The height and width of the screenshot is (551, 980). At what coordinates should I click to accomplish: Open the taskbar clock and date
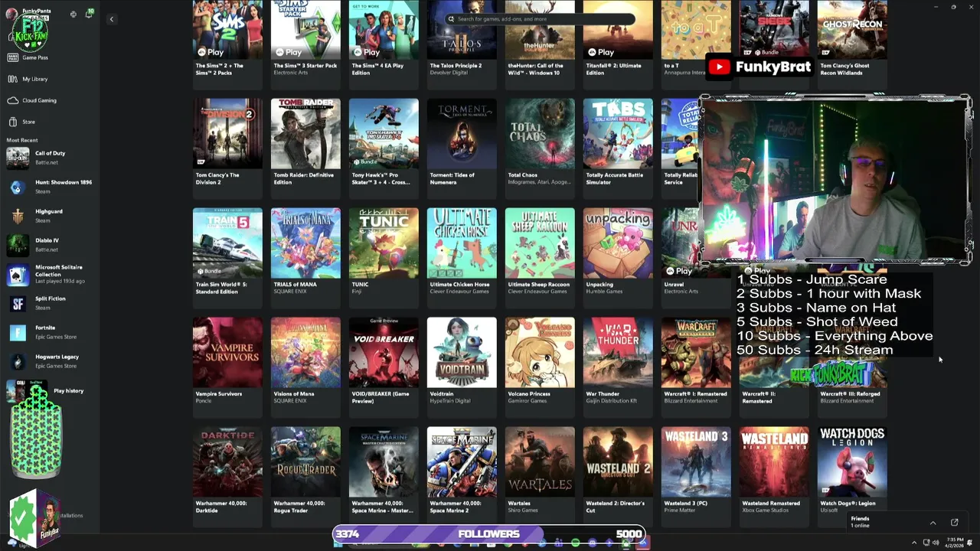point(953,543)
